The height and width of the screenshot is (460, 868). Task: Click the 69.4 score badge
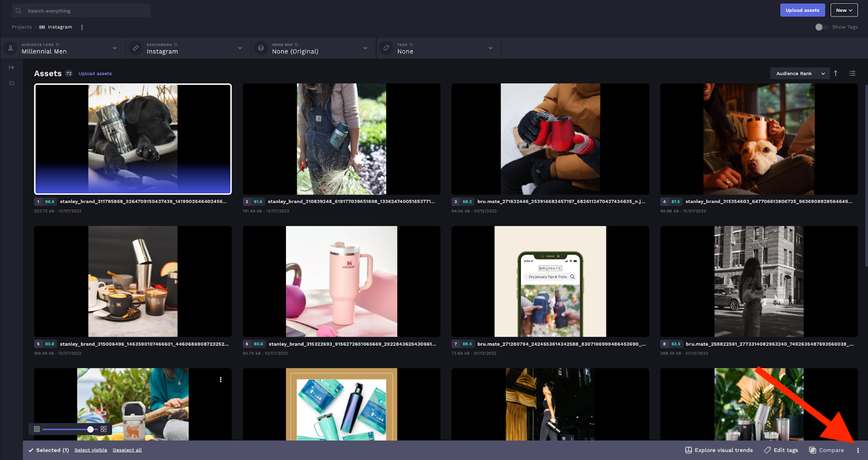coord(467,344)
